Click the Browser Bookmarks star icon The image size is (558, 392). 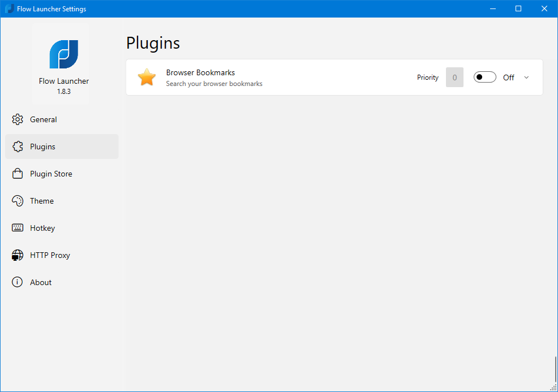[147, 77]
